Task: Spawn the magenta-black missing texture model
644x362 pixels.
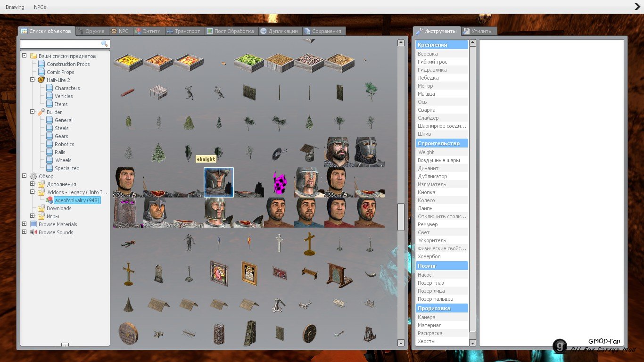Action: point(279,182)
